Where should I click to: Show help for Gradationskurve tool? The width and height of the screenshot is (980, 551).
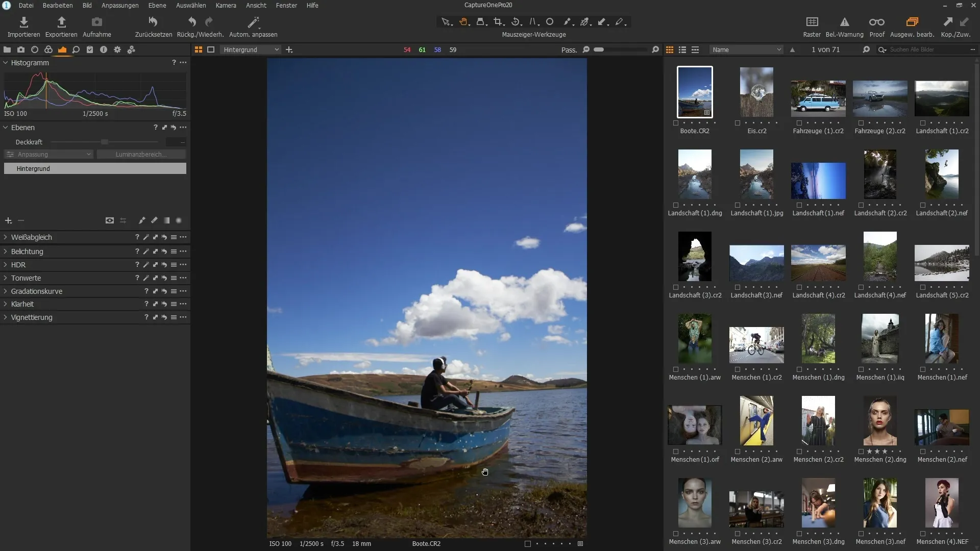146,291
